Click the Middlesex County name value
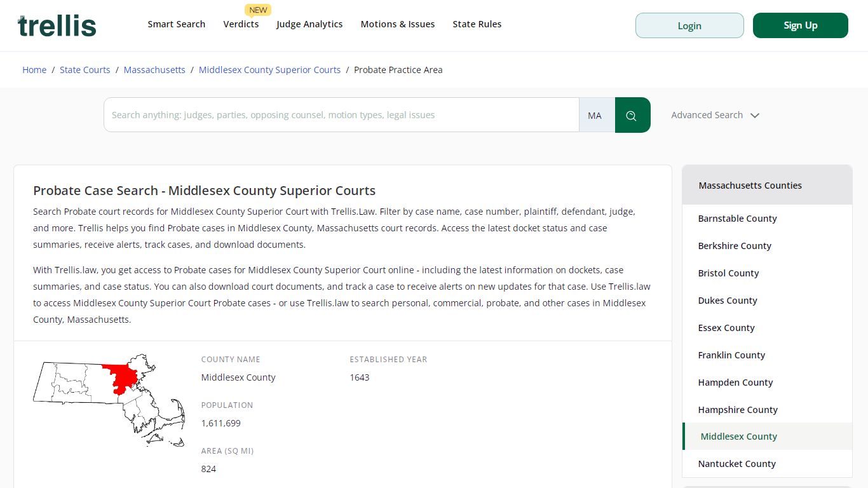Viewport: 868px width, 488px height. [x=238, y=377]
